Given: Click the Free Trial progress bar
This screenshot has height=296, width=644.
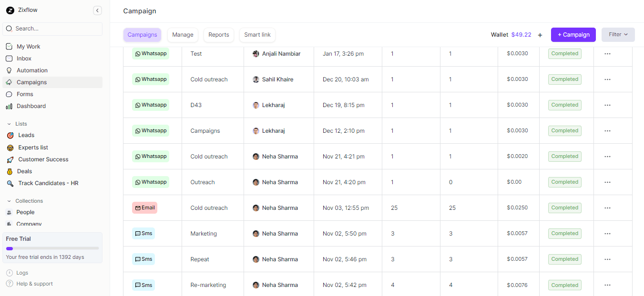Looking at the screenshot, I should point(52,248).
